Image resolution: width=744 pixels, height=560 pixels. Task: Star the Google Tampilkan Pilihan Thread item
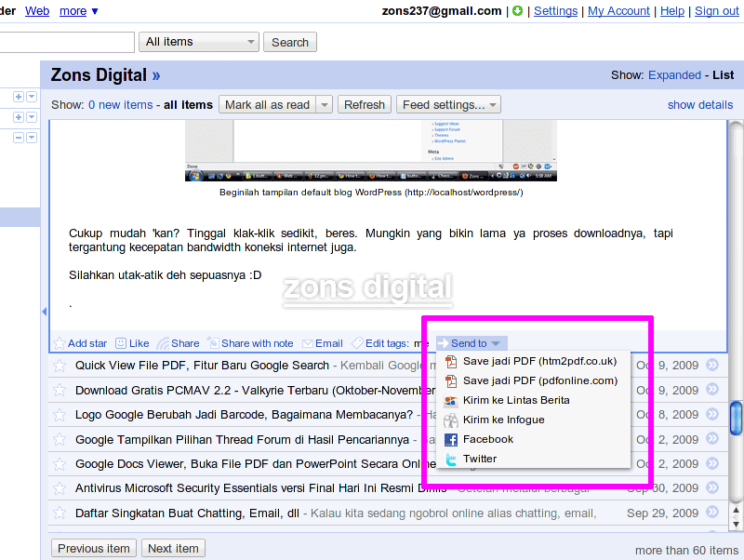(60, 439)
